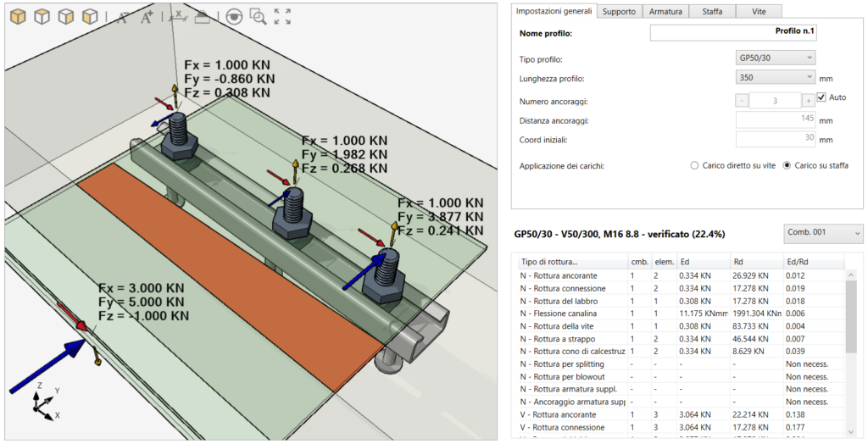Click the middle bolt in 3D view

click(x=292, y=213)
